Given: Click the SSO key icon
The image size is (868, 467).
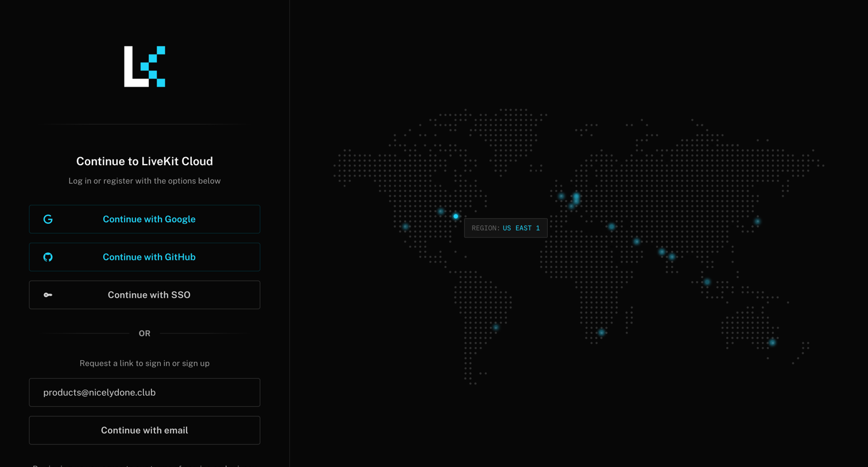Looking at the screenshot, I should tap(48, 295).
